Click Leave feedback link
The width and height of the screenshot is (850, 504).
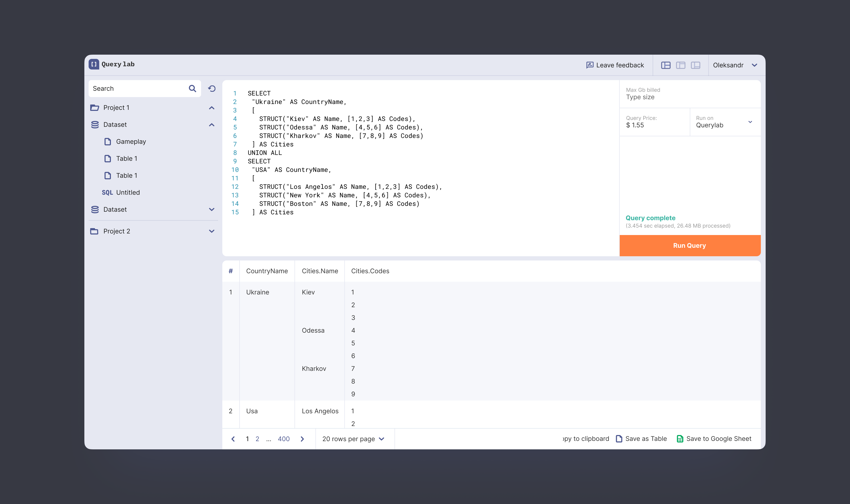pos(620,65)
